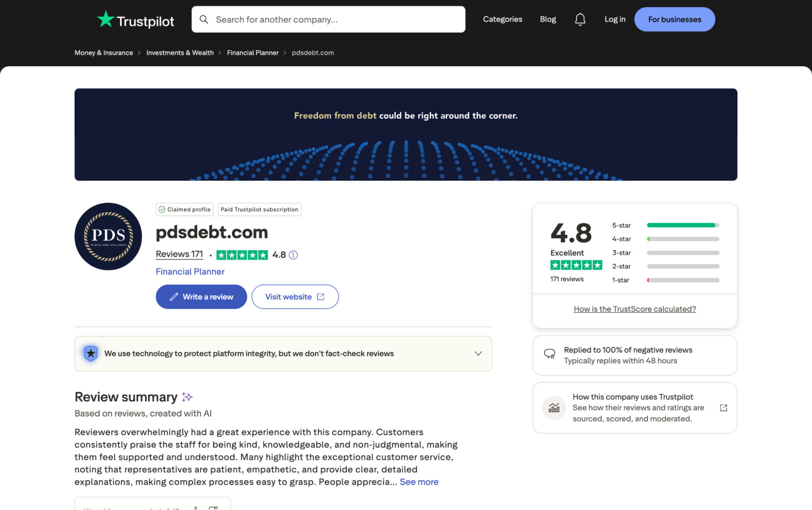
Task: Open Financial Planner category link under company name
Action: (x=190, y=272)
